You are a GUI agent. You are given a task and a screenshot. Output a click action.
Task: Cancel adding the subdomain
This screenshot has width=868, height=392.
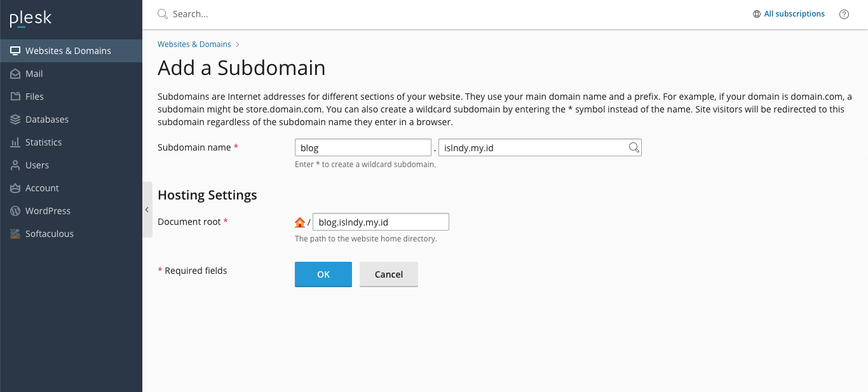388,274
